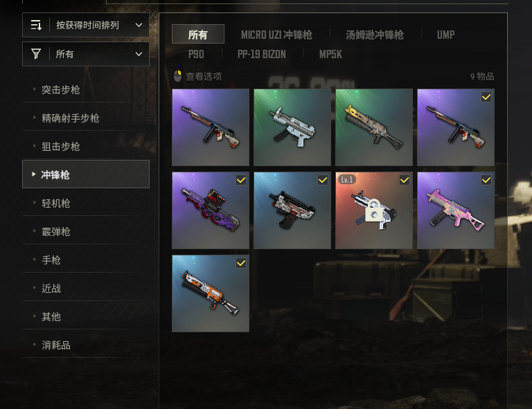Open the 按获得时间排列 sort dropdown
This screenshot has height=409, width=532.
click(86, 25)
